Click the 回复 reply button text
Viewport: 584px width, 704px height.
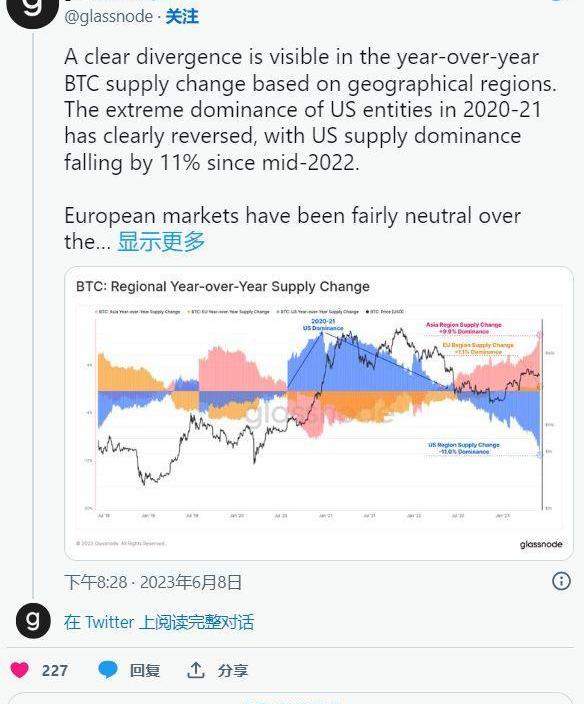[145, 670]
